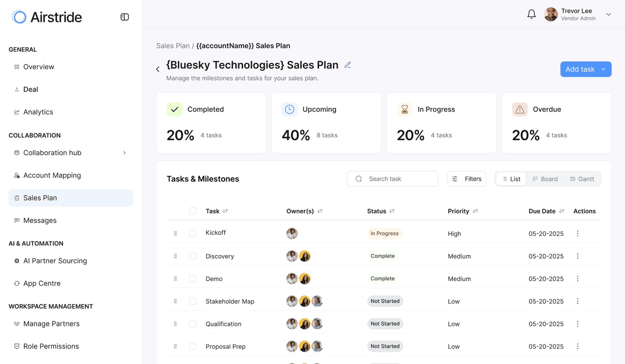Click the Completed 20% progress card
This screenshot has width=625, height=364.
(x=211, y=122)
